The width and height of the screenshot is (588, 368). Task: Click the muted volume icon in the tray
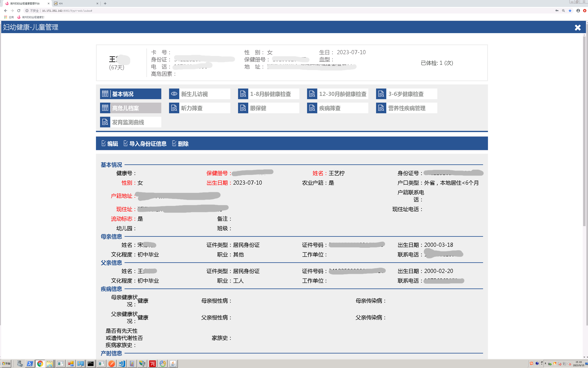570,364
